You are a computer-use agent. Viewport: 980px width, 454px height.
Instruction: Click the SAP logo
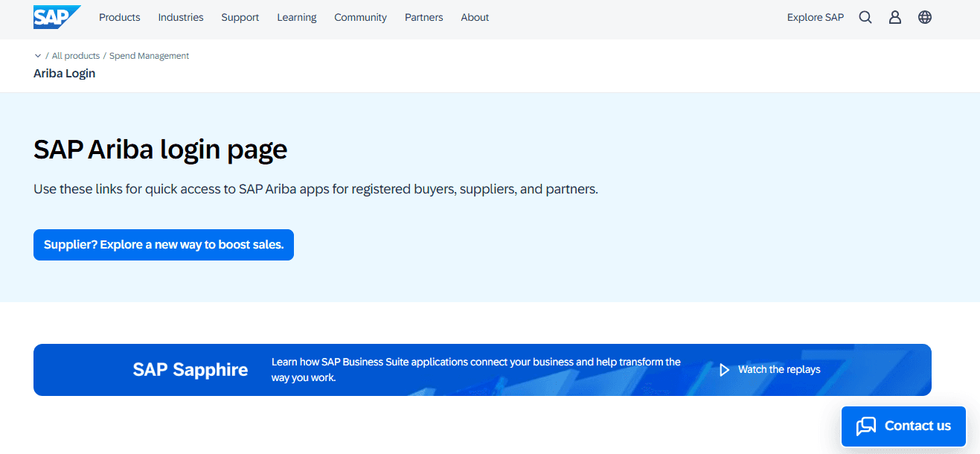(57, 17)
